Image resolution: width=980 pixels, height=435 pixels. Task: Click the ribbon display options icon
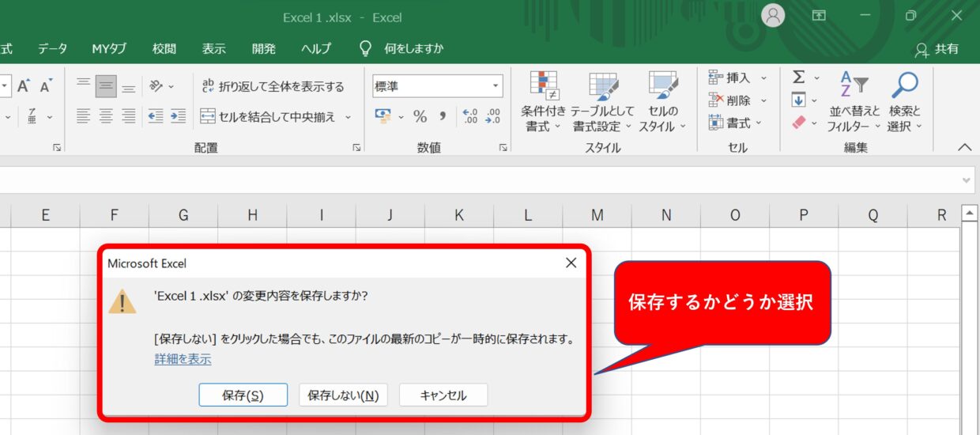pyautogui.click(x=819, y=16)
